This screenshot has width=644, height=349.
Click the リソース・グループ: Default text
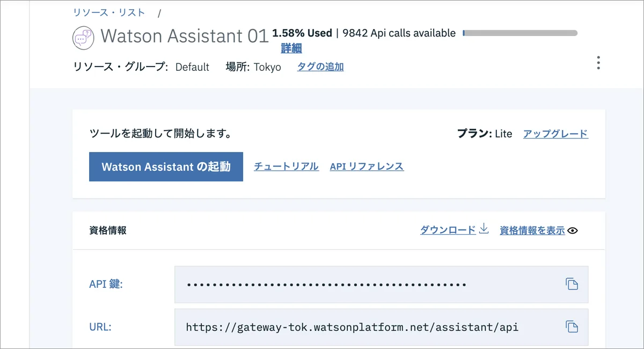click(x=141, y=67)
